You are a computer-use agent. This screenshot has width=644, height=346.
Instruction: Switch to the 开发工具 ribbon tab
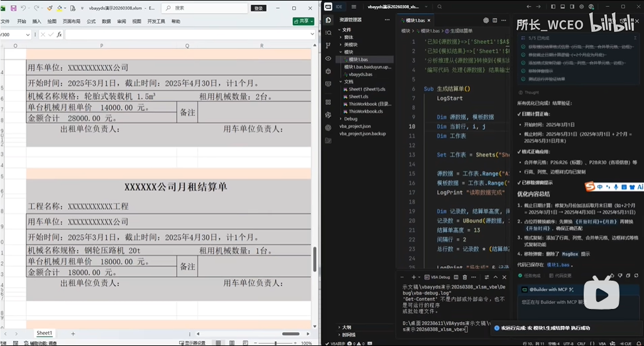156,21
